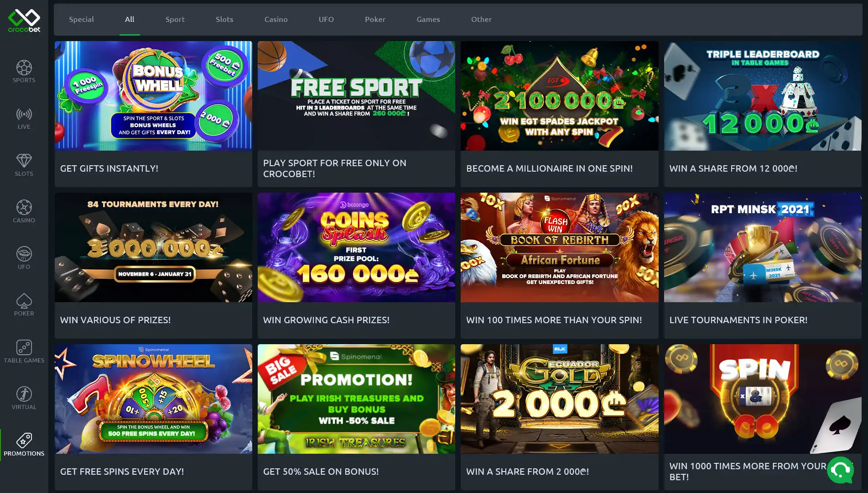This screenshot has width=868, height=493.
Task: Click 'Get 50% sale on bonus!' title
Action: (x=321, y=472)
